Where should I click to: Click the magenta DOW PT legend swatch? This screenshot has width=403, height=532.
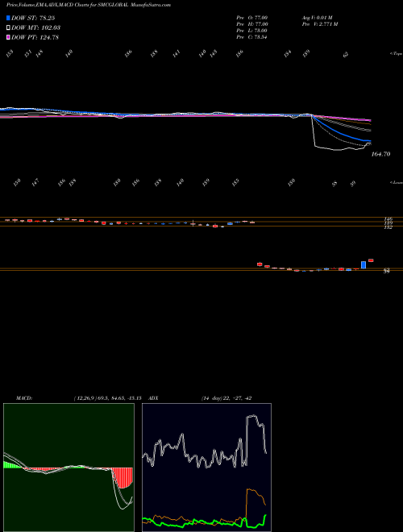tap(8, 37)
